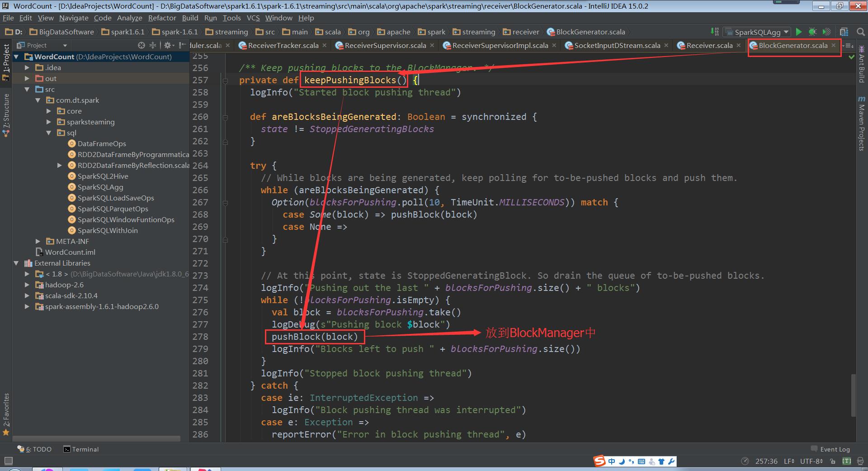Click scroll from source crosshair icon

coord(142,45)
